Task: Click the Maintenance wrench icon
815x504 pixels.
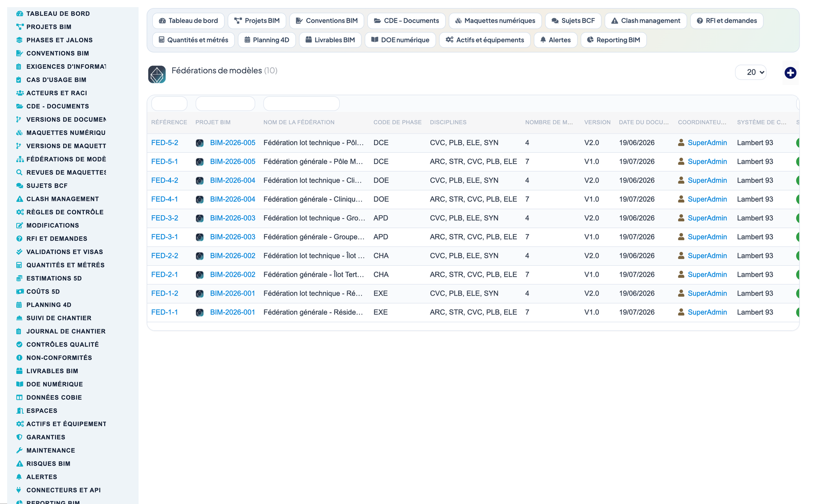Action: (19, 450)
